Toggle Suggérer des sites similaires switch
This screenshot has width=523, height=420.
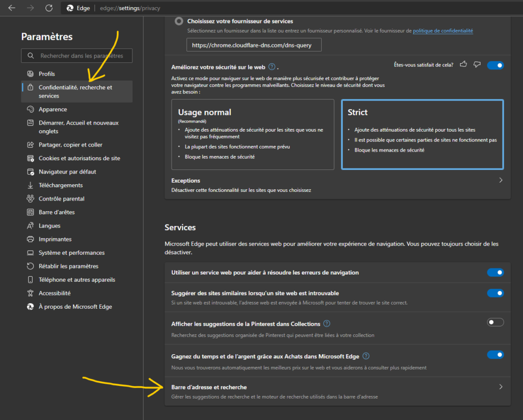click(x=495, y=293)
